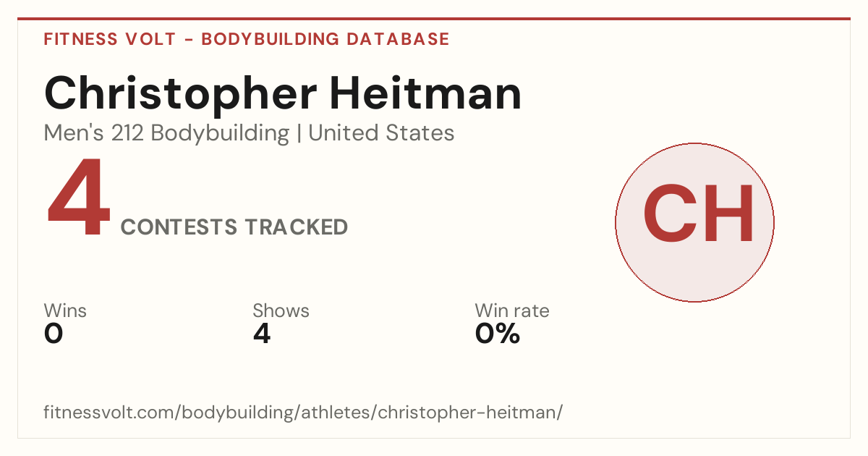Screen dimensions: 868x456
Task: Open the fitnessvolt.com athlete URL
Action: (303, 413)
